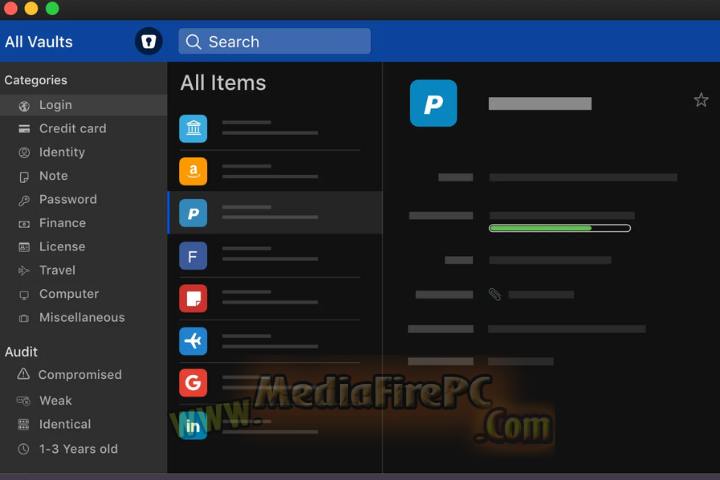Click the Travel airplane sidebar icon
Screen dimensions: 720x480
(24, 271)
